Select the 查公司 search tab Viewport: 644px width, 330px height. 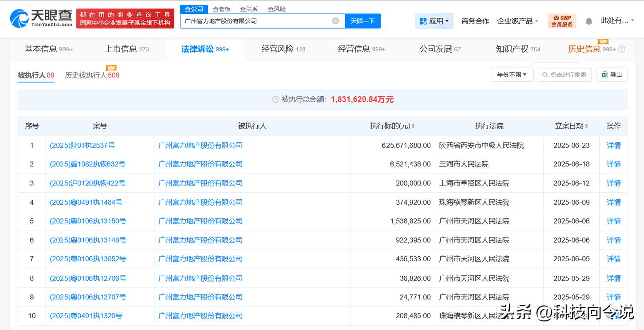click(194, 9)
